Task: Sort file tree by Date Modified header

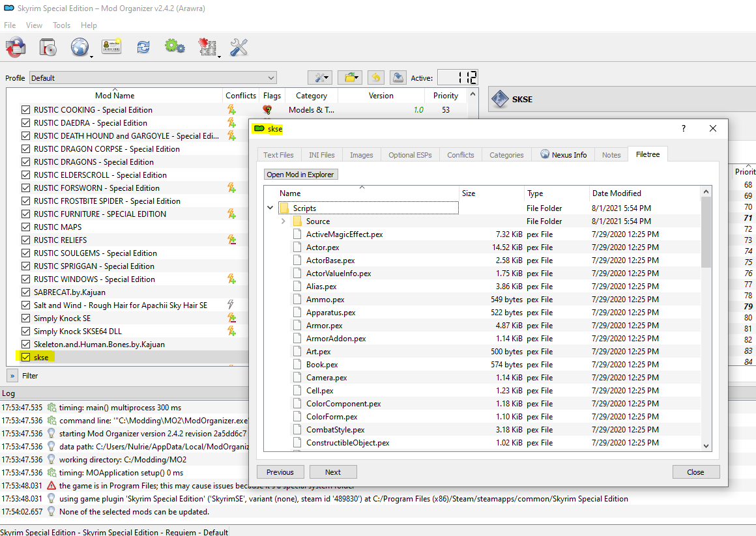Action: [x=644, y=193]
